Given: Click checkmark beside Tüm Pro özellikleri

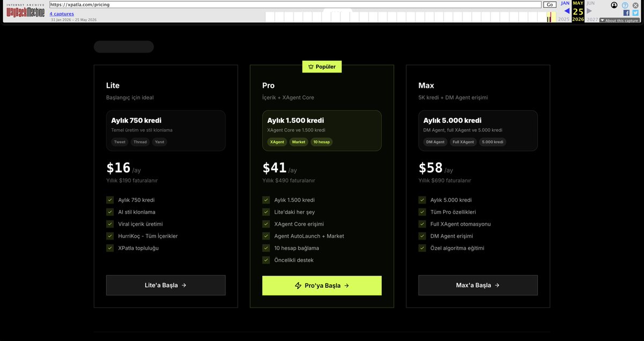Looking at the screenshot, I should (x=422, y=212).
